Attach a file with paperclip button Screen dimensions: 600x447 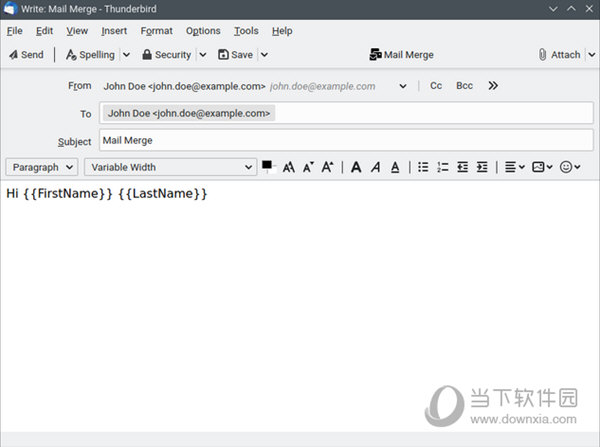559,55
